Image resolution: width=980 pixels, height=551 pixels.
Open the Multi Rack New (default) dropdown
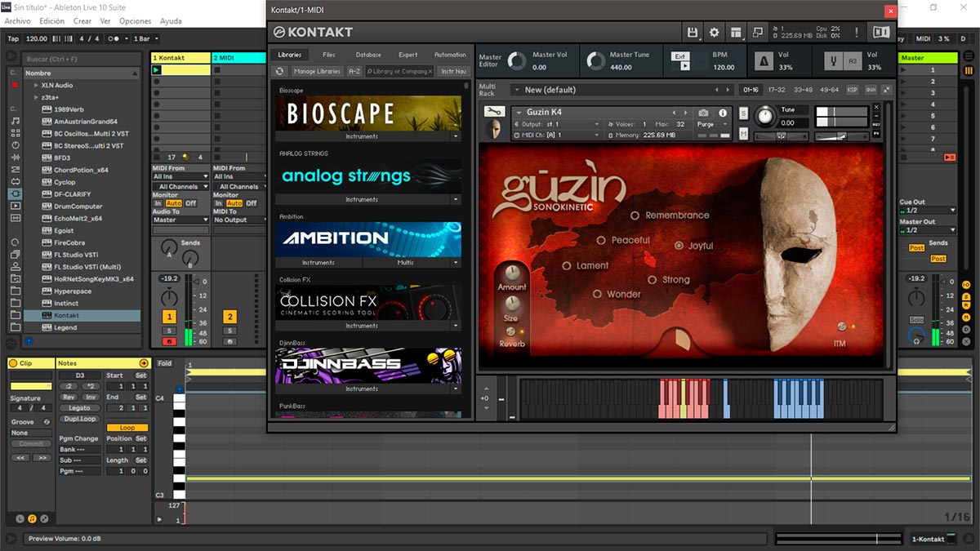click(621, 90)
